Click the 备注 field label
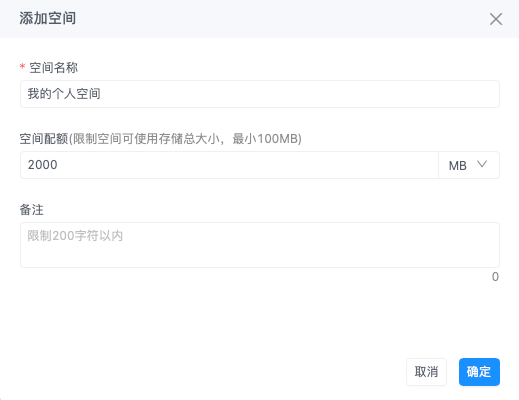Screen dimensions: 519x400 pyautogui.click(x=32, y=210)
